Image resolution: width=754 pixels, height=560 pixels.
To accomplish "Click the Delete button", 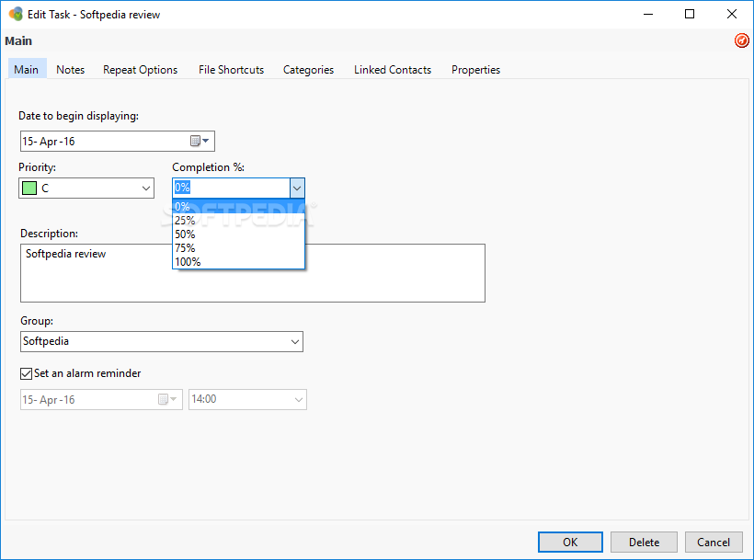I will [x=644, y=543].
